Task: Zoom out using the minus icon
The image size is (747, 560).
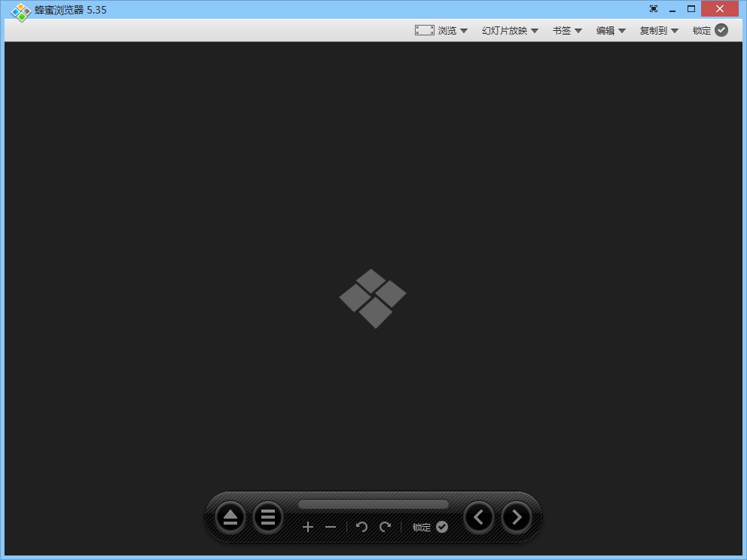Action: pyautogui.click(x=330, y=527)
